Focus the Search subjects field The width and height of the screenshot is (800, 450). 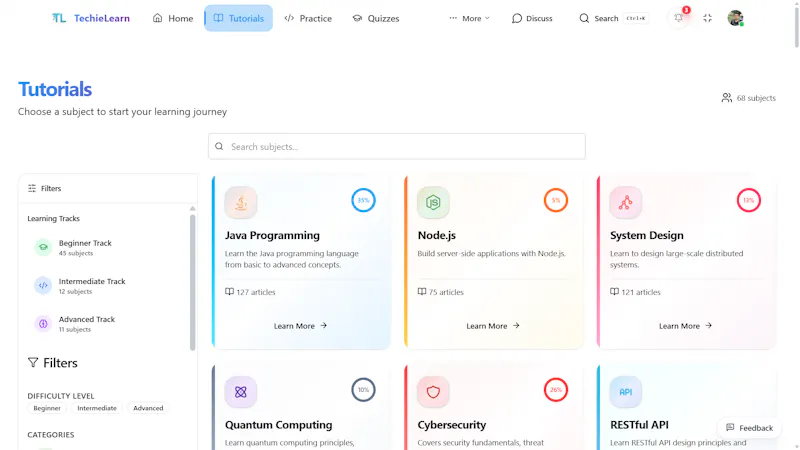396,146
